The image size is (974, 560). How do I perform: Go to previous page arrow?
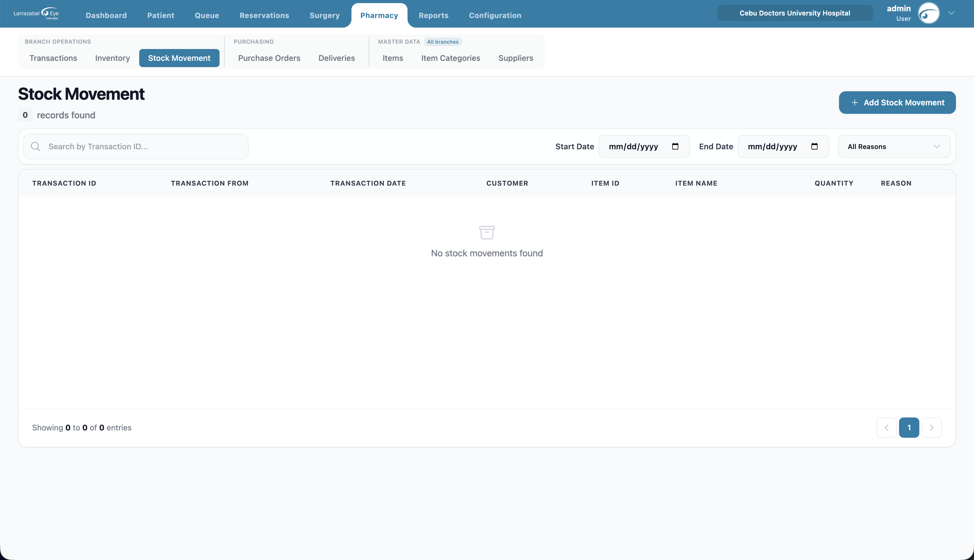tap(886, 428)
